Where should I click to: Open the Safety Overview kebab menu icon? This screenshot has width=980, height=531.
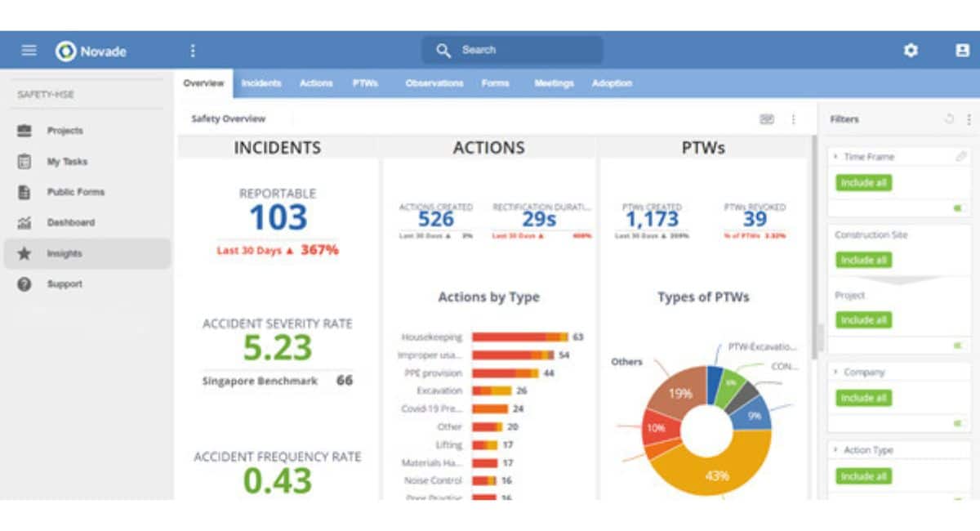[792, 119]
